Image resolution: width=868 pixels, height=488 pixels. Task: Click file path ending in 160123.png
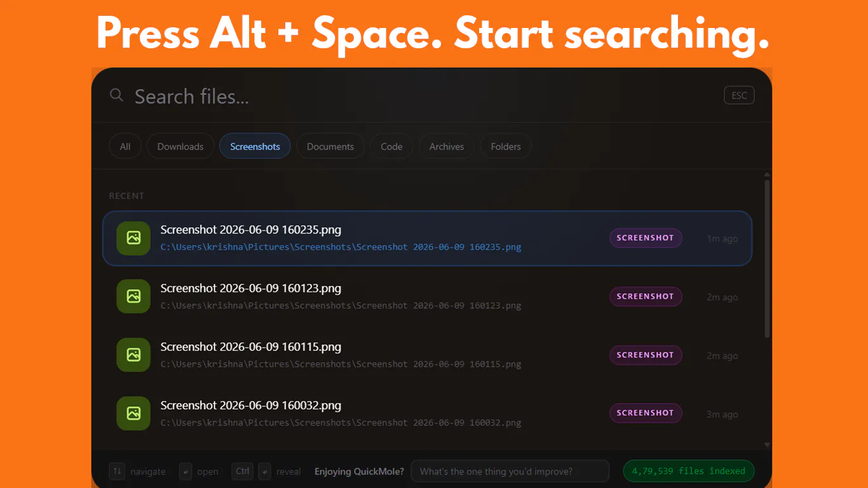[x=341, y=306]
